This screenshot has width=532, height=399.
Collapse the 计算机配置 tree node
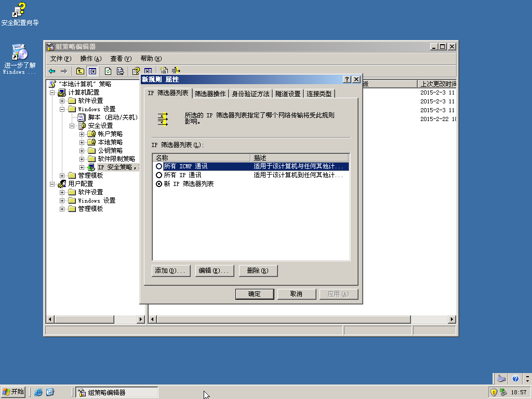click(52, 92)
